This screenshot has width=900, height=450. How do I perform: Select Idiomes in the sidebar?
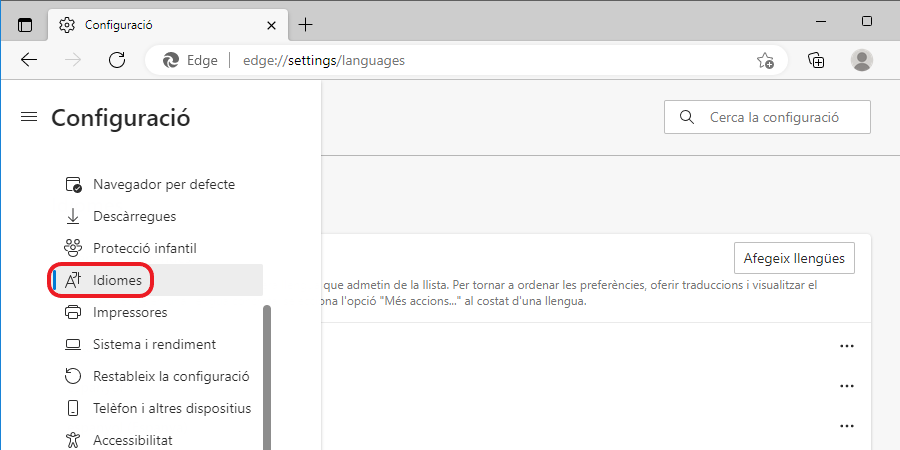117,280
